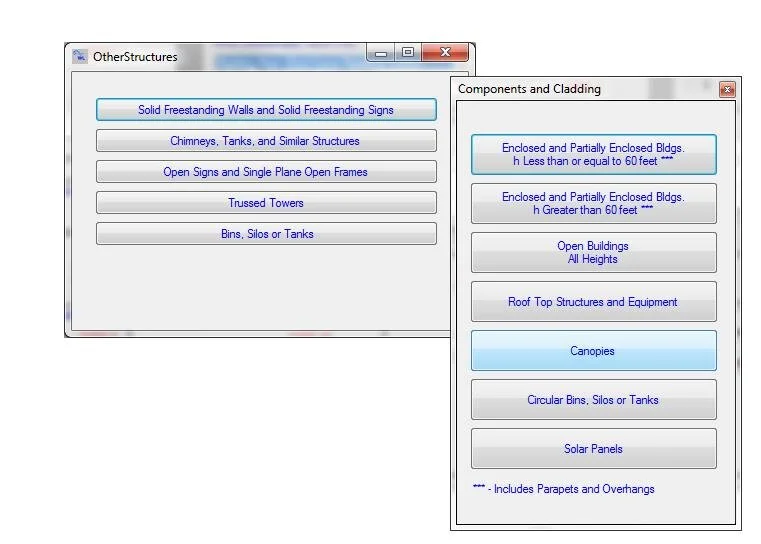This screenshot has height=544, width=761.
Task: Close the Components and Cladding window
Action: point(727,89)
